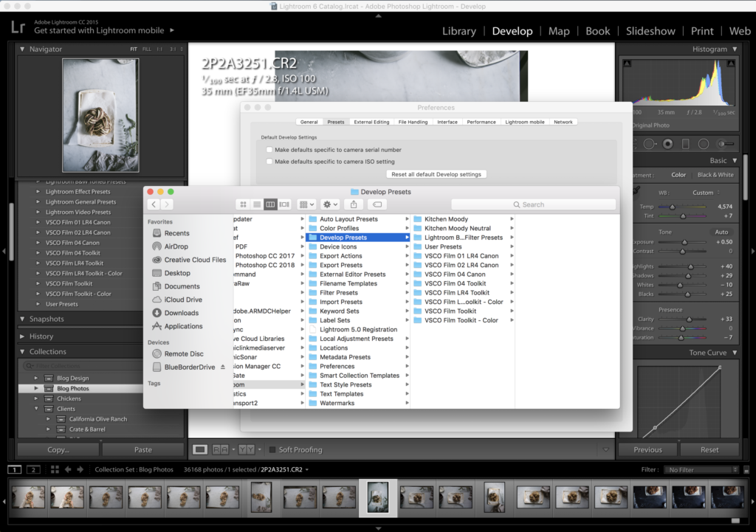Click the Copy... button

click(58, 449)
